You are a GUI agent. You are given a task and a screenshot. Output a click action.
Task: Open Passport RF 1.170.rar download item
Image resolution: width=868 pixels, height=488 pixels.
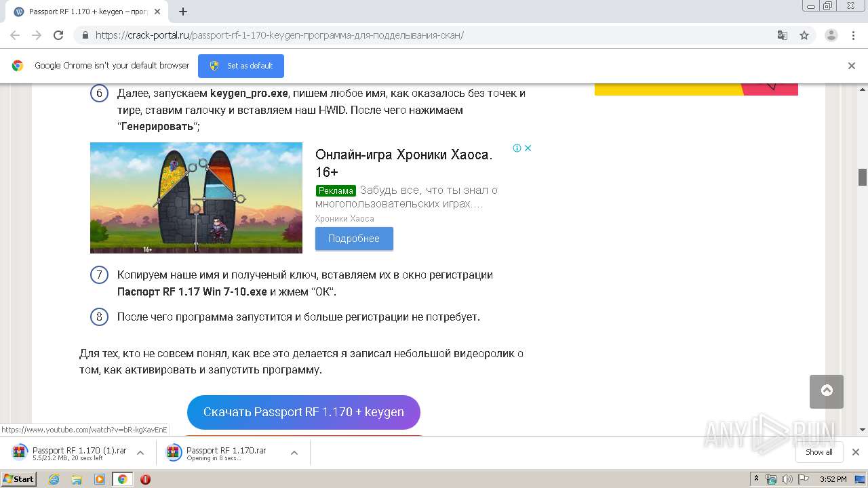[x=217, y=453]
